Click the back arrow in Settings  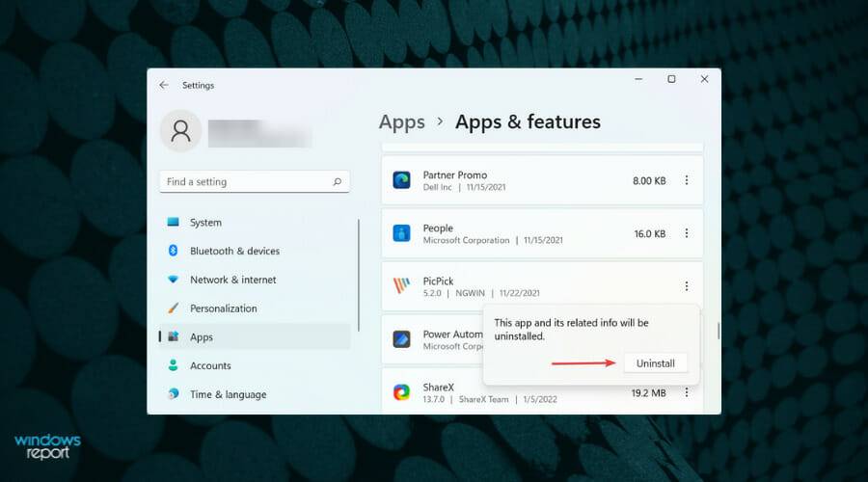[164, 85]
